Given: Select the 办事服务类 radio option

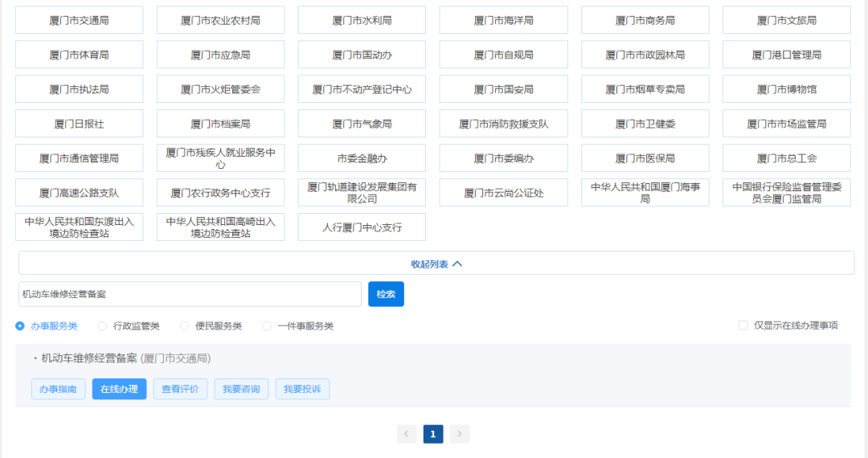Looking at the screenshot, I should click(20, 326).
